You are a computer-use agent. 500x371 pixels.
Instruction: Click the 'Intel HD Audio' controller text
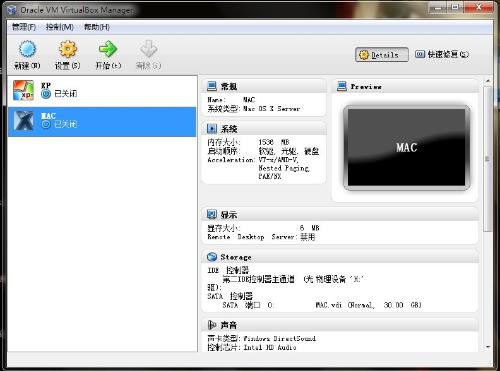[270, 347]
